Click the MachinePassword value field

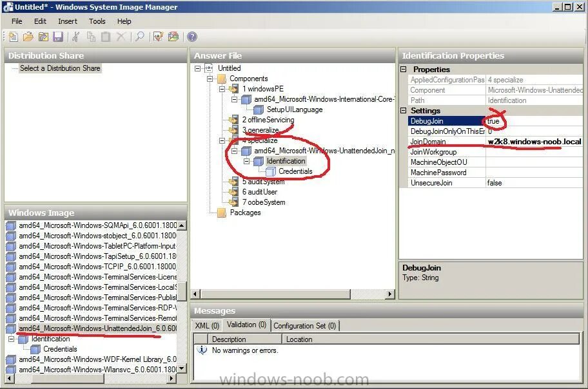(x=534, y=173)
